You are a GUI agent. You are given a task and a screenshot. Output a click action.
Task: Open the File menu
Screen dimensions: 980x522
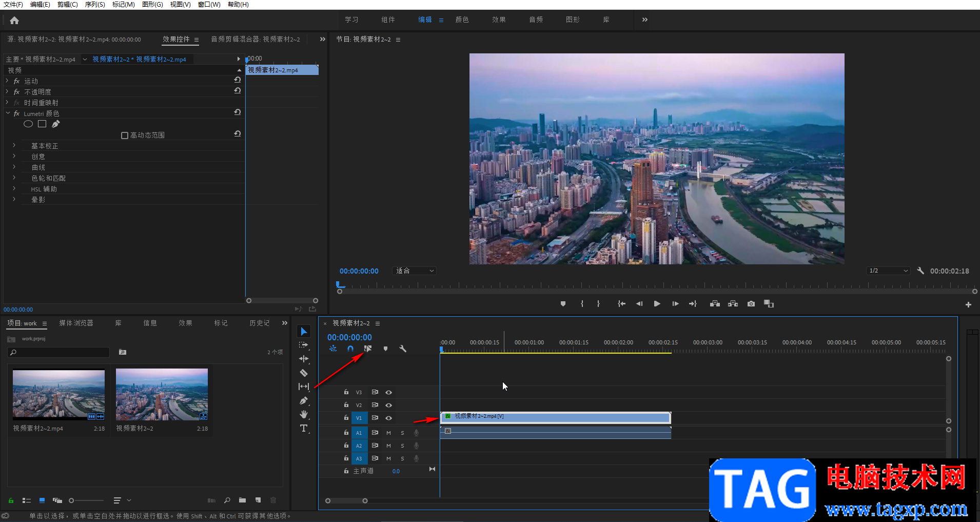[x=13, y=5]
